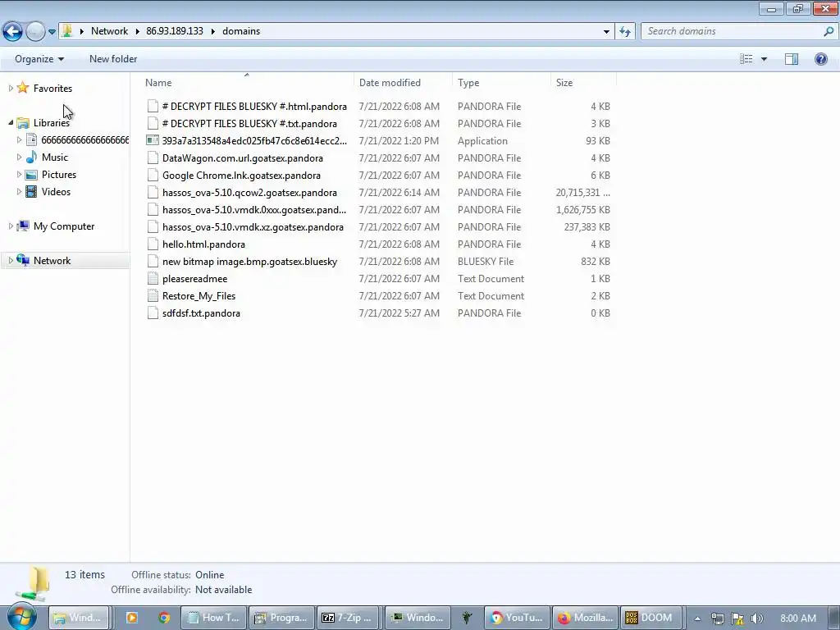Switch to DOOM DOSBox taskbar window
840x630 pixels.
click(652, 618)
